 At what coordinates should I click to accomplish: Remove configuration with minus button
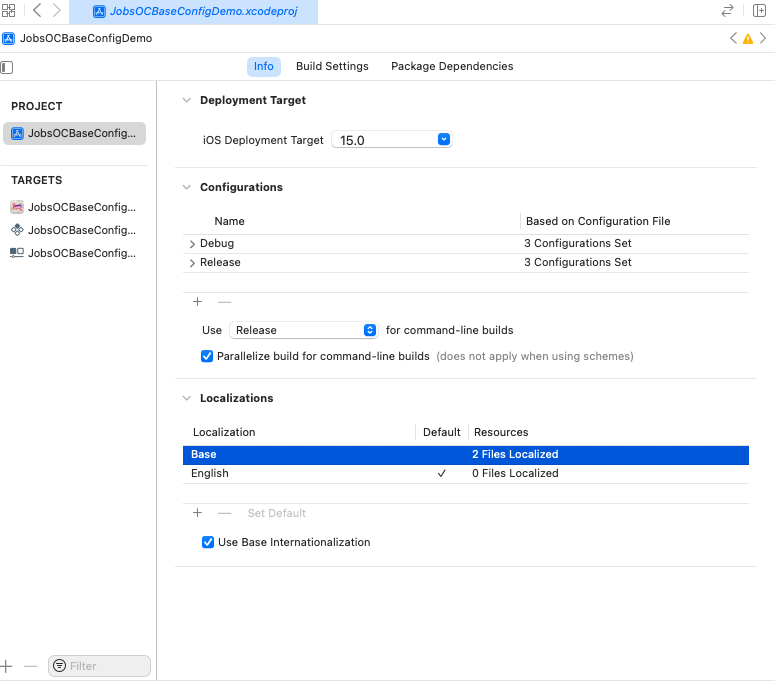(224, 302)
